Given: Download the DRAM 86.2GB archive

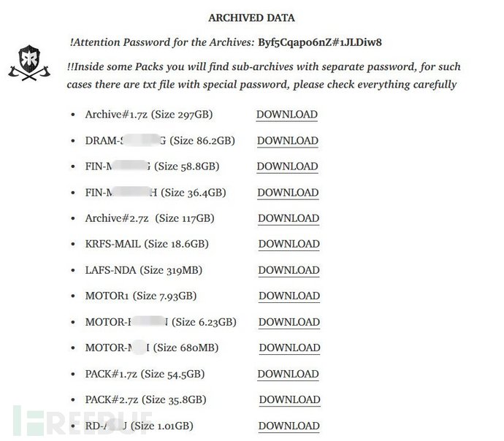Looking at the screenshot, I should 287,141.
